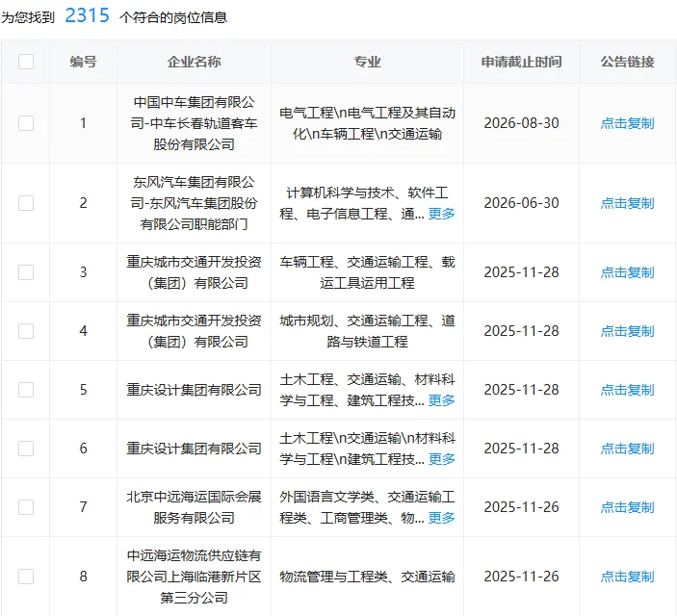Click deadline 2025-11-28 in row 4

[522, 331]
